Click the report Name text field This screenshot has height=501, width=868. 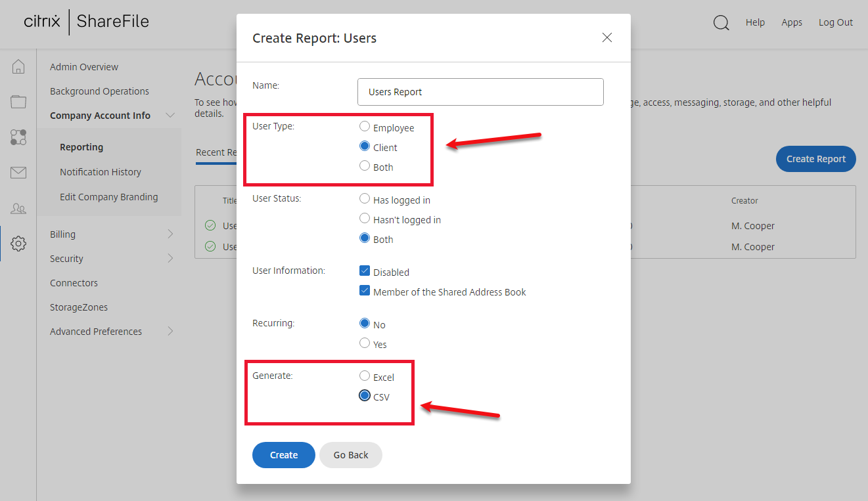point(480,92)
